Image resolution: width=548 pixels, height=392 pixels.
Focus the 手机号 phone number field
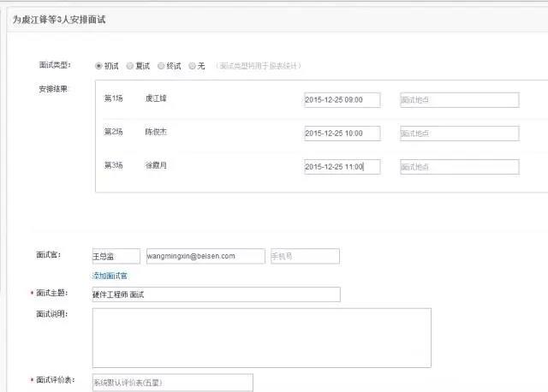305,256
